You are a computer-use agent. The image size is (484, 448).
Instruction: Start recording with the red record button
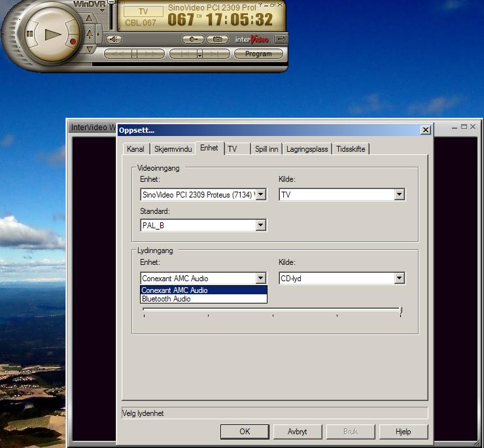[x=73, y=42]
